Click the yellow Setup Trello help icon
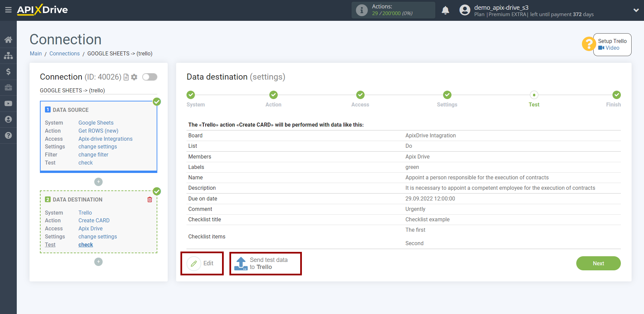The image size is (644, 314). (589, 44)
